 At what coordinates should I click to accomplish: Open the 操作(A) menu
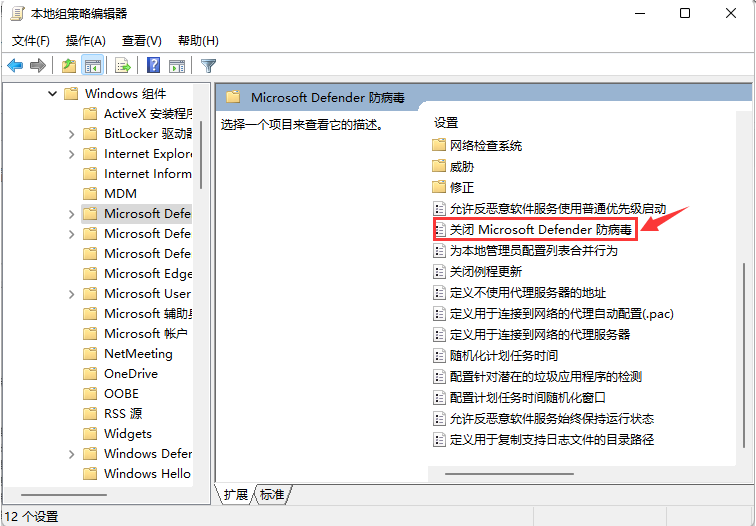[x=85, y=41]
